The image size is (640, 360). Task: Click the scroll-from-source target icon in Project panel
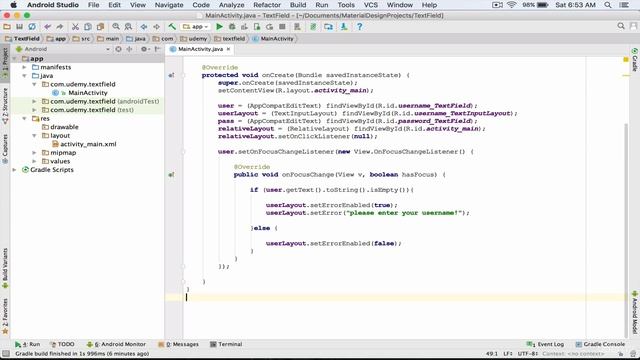[118, 49]
